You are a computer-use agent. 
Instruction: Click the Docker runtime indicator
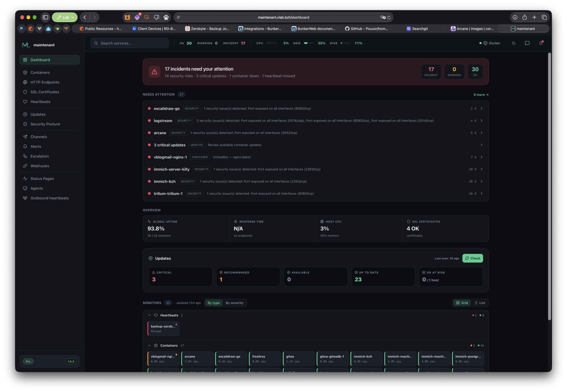point(489,43)
